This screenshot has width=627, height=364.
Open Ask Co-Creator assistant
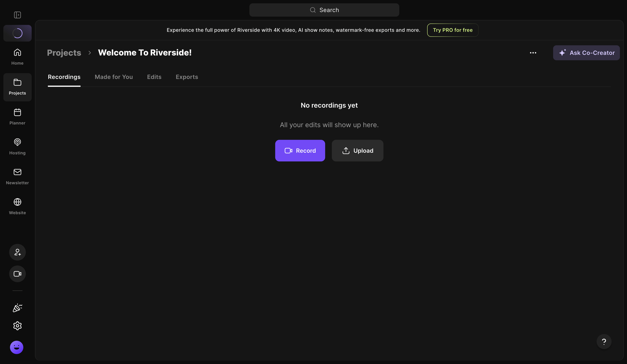tap(586, 53)
